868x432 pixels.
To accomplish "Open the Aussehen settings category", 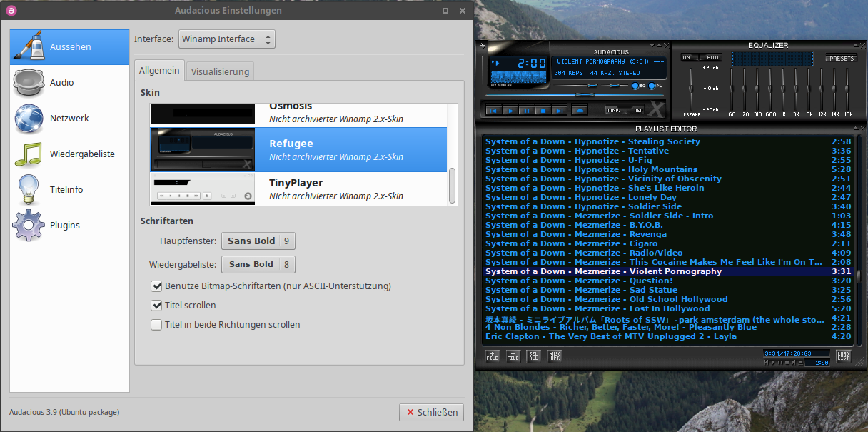I will (69, 46).
